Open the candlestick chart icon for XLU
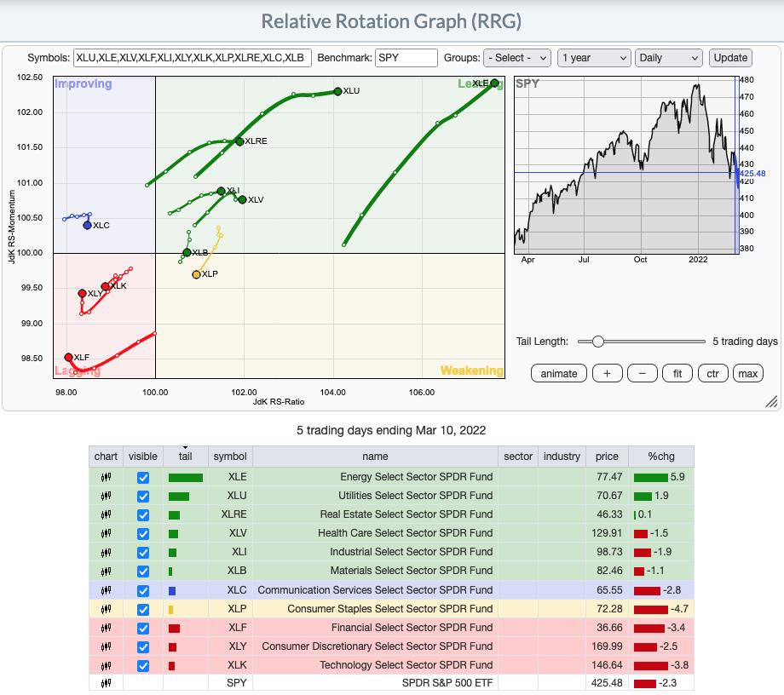The image size is (784, 695). click(x=106, y=497)
